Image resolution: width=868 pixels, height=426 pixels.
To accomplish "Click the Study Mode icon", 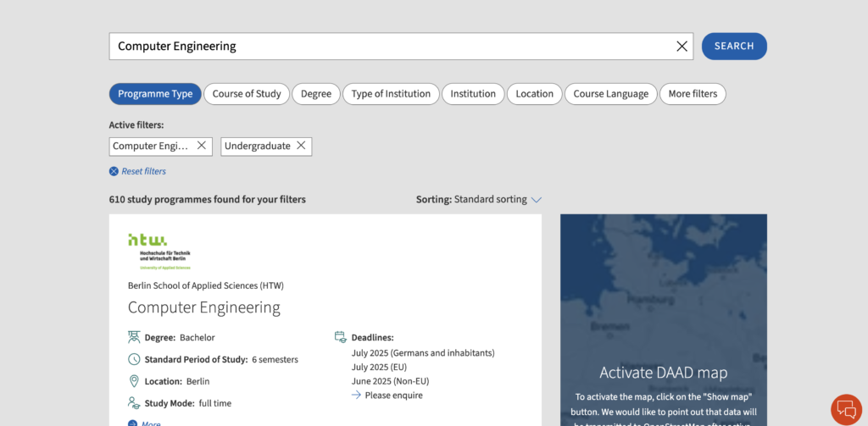I will [134, 403].
